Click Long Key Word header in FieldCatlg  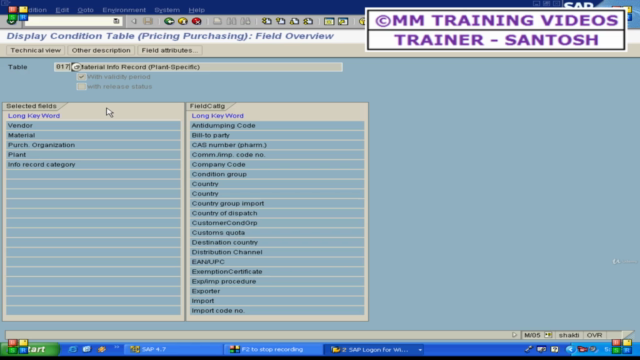point(218,116)
